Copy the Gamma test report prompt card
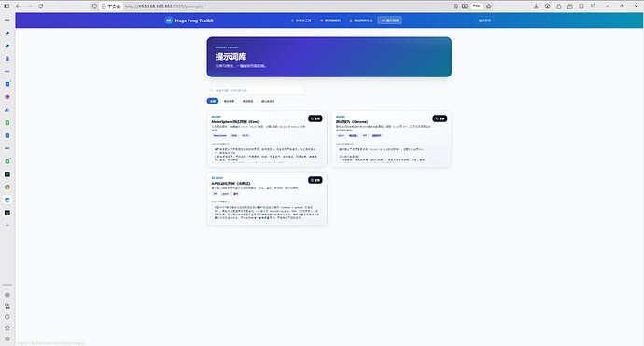Viewport: 644px width, 346px height. point(440,118)
